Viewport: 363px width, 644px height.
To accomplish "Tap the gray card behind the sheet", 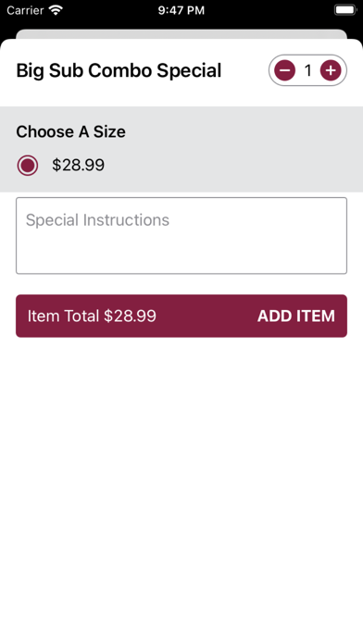I will point(181,33).
